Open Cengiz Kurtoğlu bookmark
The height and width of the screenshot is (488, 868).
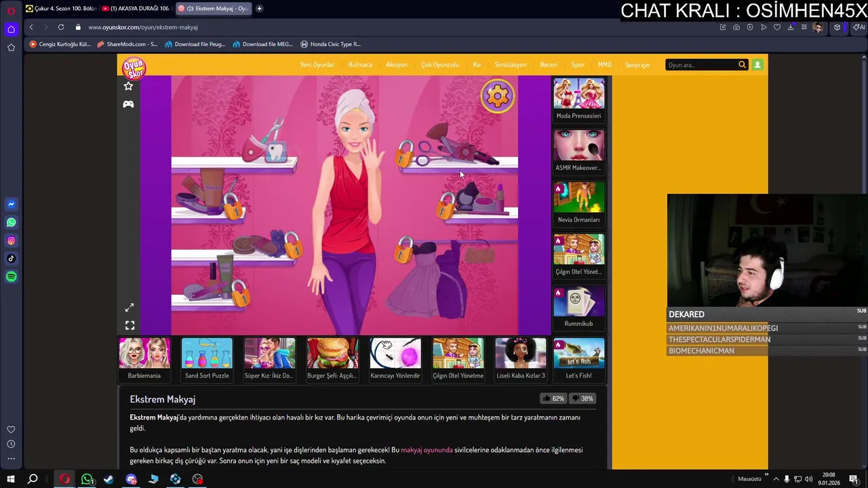point(60,44)
